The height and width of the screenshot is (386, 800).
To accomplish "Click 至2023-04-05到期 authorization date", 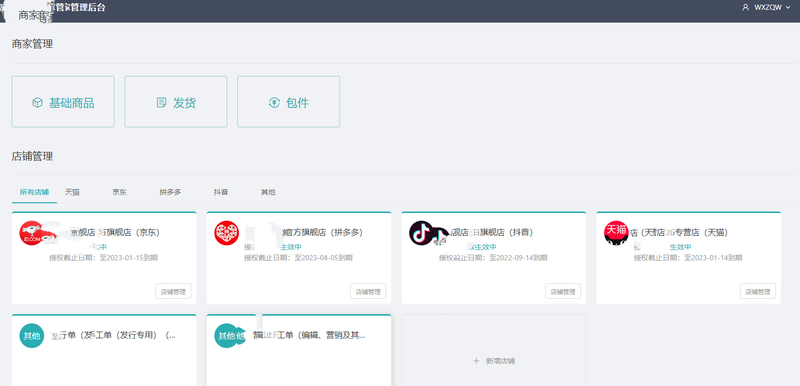I will tap(323, 258).
